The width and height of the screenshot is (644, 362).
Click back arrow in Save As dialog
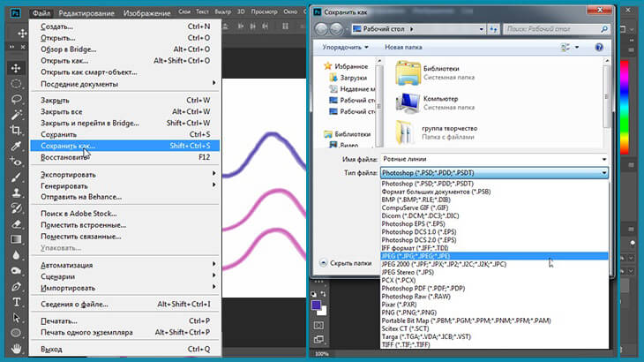click(322, 29)
